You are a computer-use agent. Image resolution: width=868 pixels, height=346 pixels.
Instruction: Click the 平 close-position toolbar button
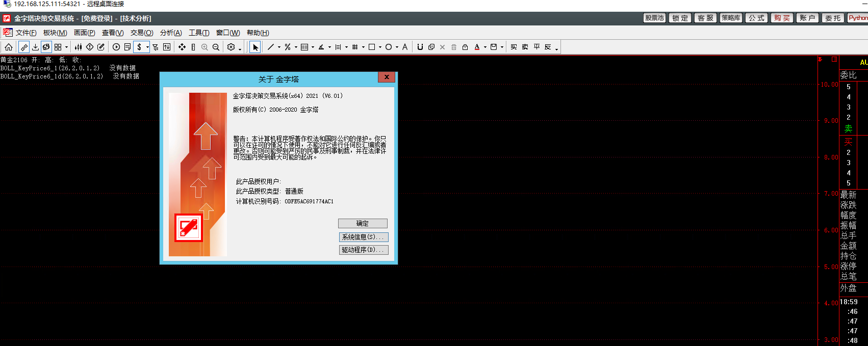pos(537,47)
